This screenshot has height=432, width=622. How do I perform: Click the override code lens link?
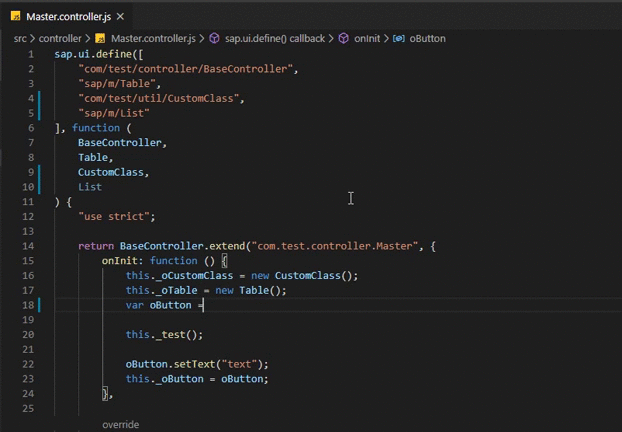(121, 424)
